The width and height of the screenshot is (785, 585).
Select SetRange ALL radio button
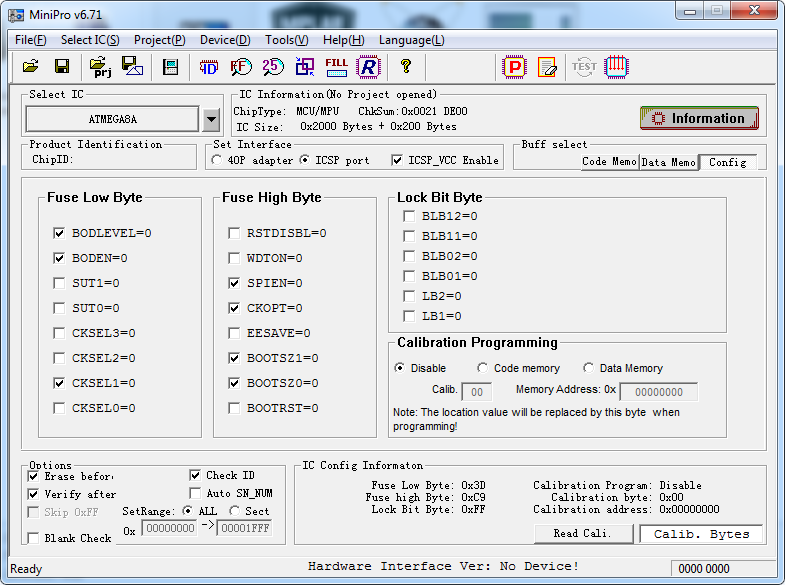187,510
